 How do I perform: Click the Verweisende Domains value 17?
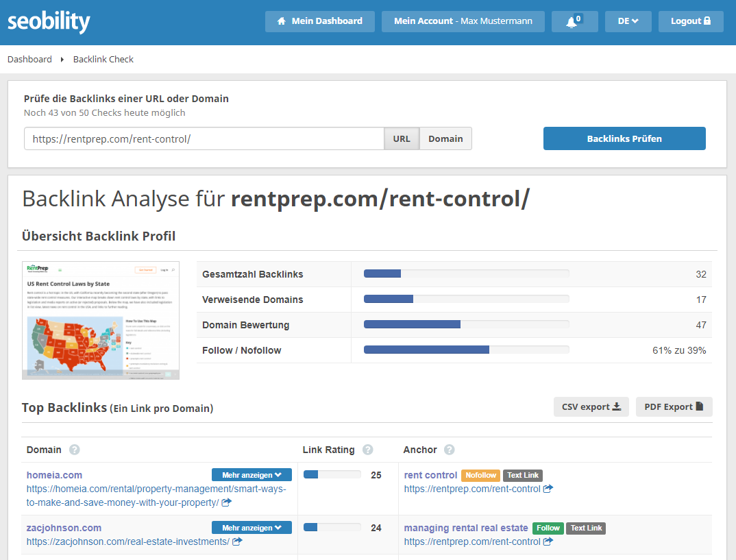(x=701, y=300)
